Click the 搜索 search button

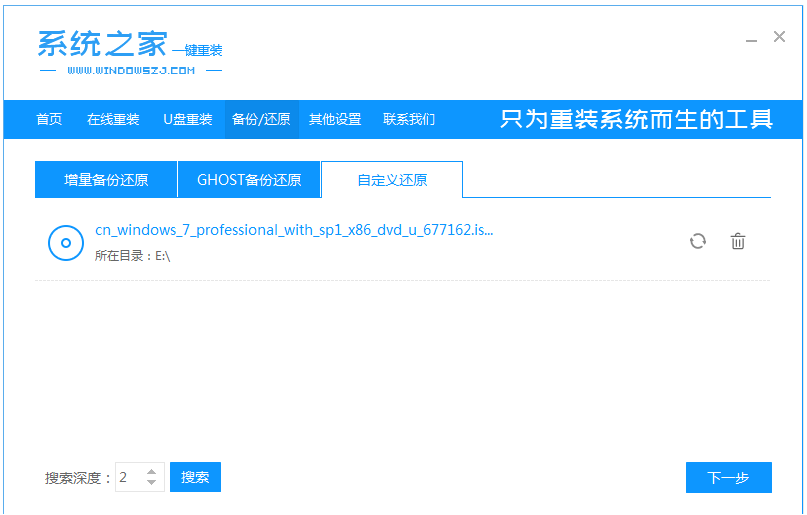pos(196,477)
